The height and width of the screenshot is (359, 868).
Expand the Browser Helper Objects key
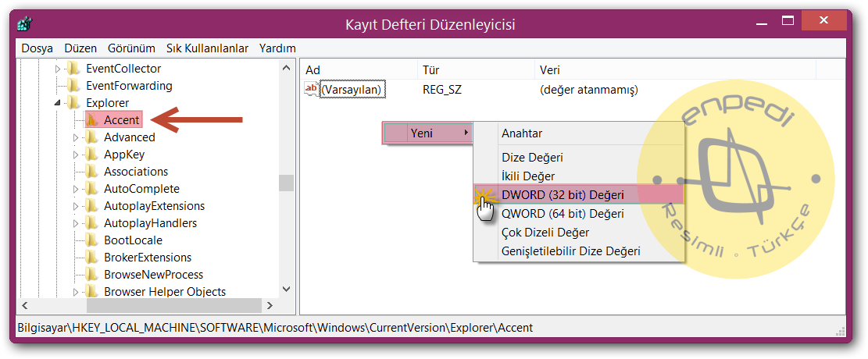click(76, 292)
